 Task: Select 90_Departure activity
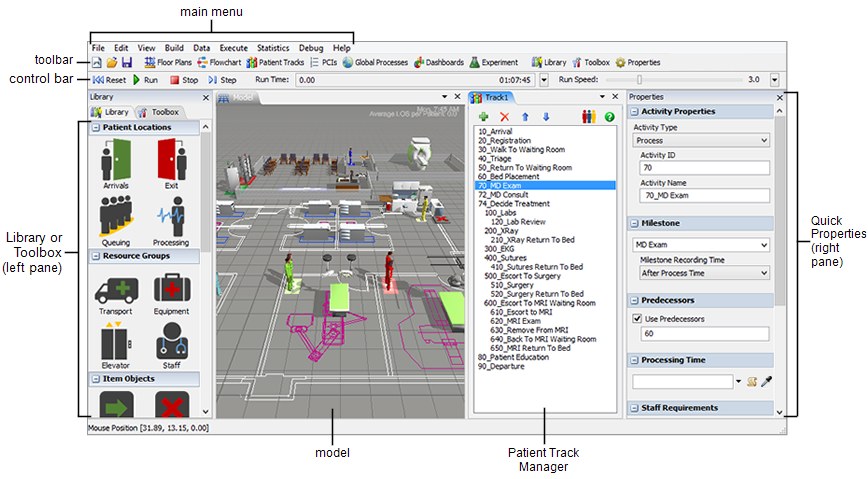501,367
